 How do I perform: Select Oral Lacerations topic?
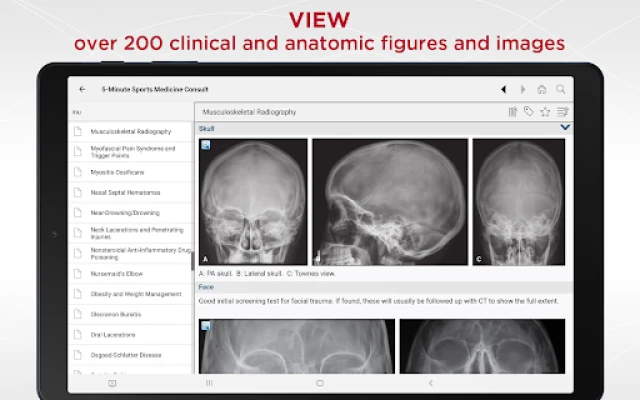click(131, 335)
